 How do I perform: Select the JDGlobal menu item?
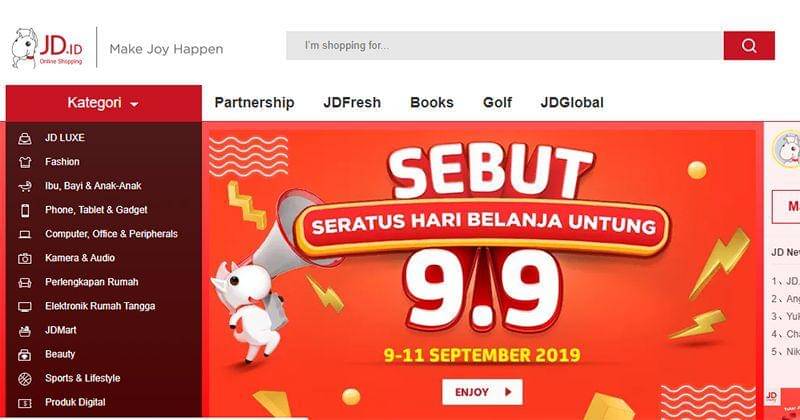click(572, 103)
